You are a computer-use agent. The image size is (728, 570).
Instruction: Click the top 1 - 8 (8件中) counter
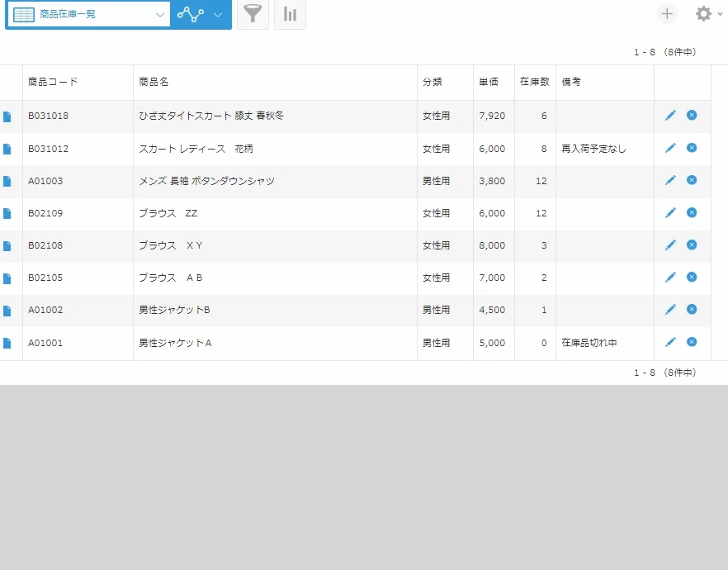click(x=665, y=52)
